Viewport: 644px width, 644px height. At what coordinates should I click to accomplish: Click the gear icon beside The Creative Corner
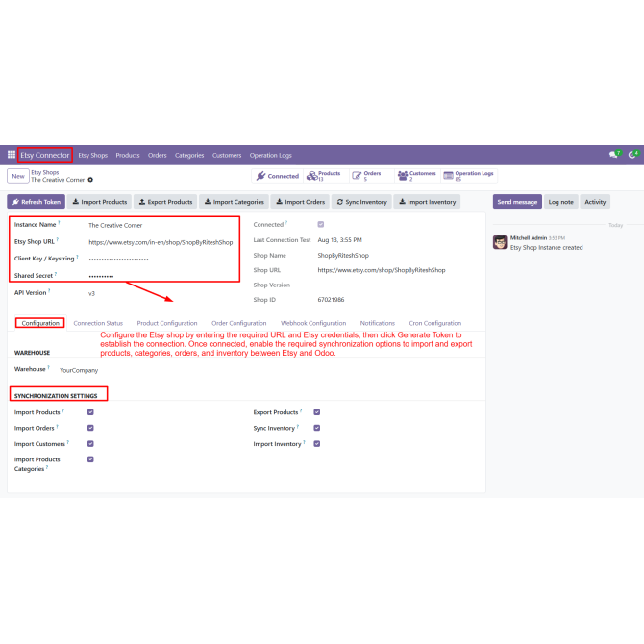90,180
